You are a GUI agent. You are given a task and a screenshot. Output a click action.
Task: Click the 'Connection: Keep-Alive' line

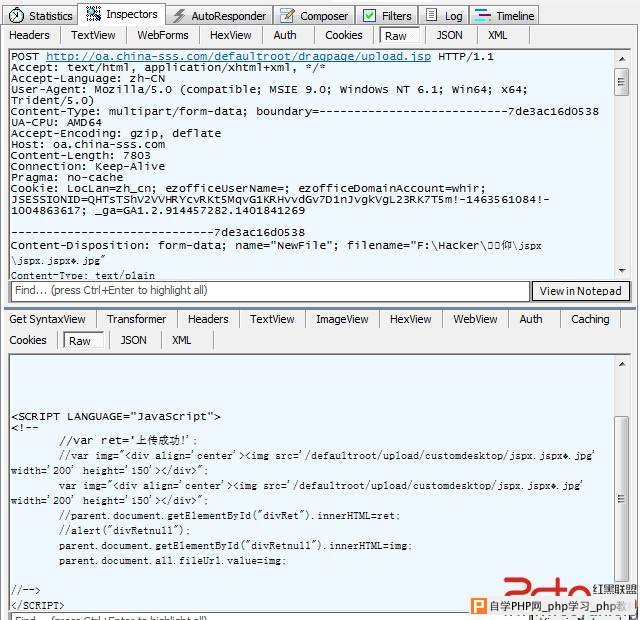coord(88,167)
